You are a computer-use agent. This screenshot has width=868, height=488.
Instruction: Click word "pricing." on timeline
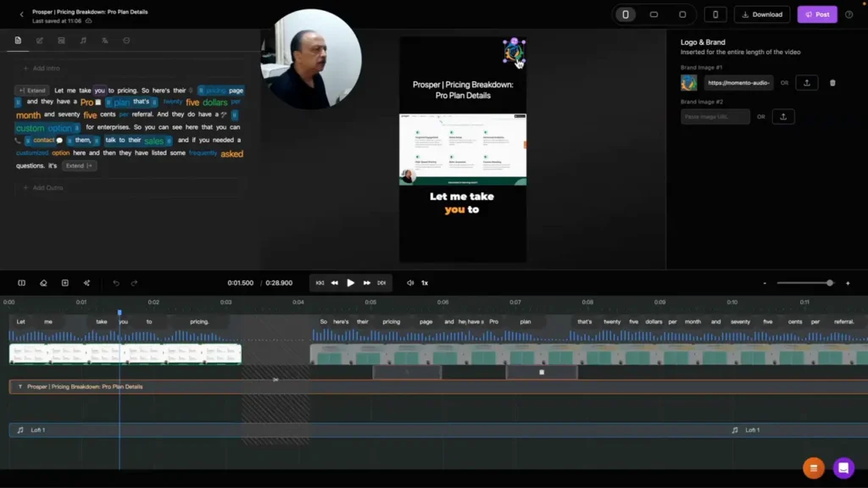tap(199, 321)
